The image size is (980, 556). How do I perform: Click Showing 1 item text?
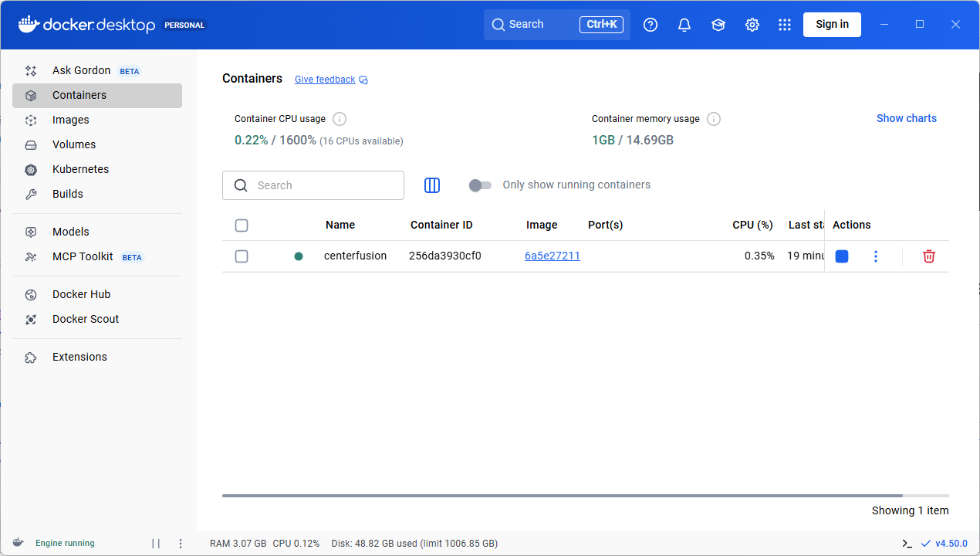[911, 510]
